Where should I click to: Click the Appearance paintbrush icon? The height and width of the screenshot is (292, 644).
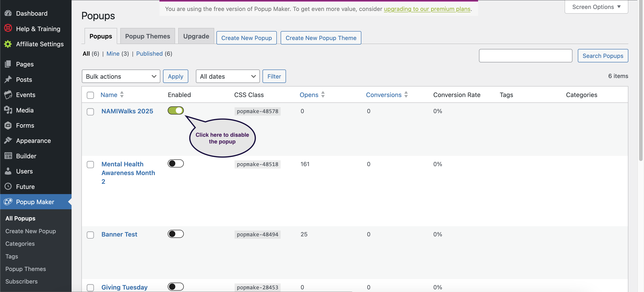(8, 140)
